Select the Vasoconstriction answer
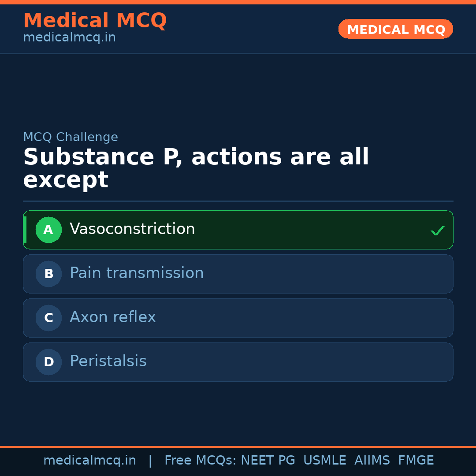 [132, 229]
